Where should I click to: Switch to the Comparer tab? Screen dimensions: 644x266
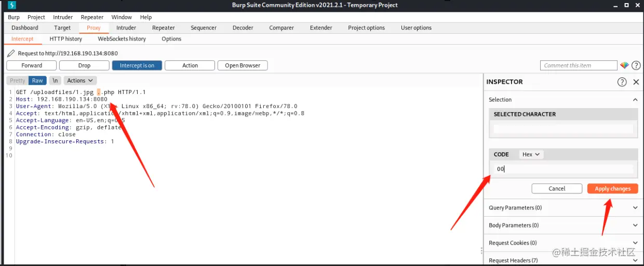click(281, 28)
